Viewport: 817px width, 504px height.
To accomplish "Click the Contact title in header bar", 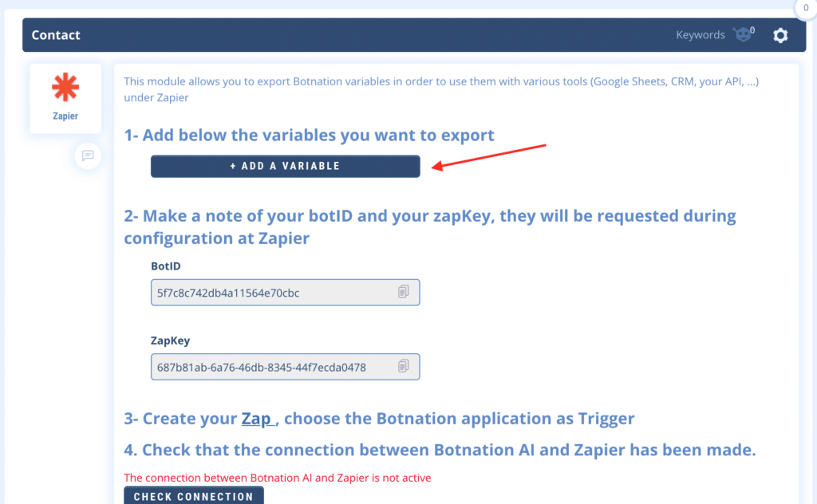I will click(x=56, y=35).
